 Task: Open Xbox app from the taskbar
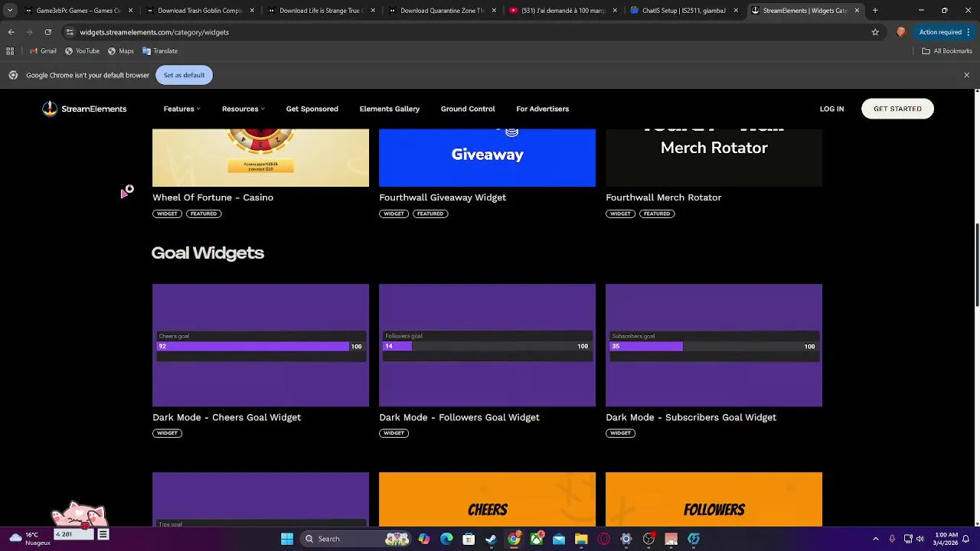click(x=536, y=539)
